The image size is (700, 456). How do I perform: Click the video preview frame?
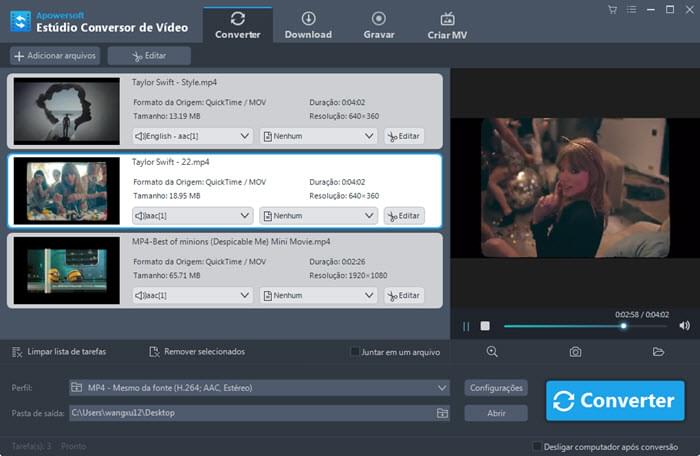click(575, 188)
